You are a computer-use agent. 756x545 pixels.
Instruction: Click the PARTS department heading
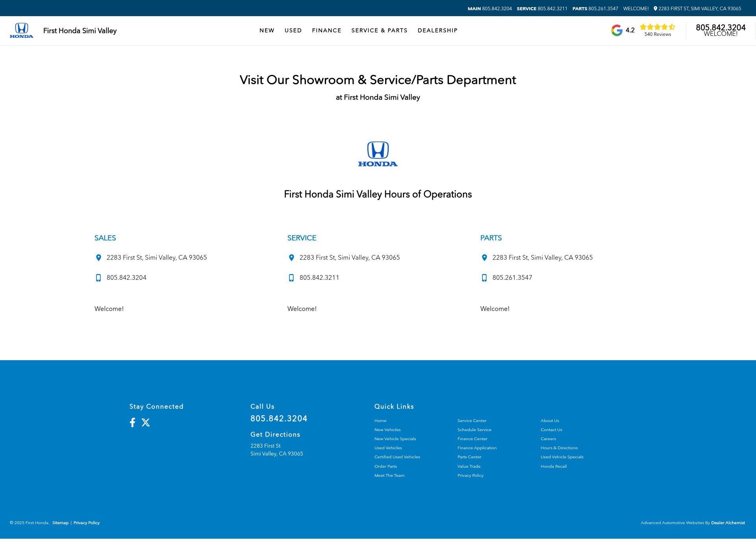pos(491,238)
